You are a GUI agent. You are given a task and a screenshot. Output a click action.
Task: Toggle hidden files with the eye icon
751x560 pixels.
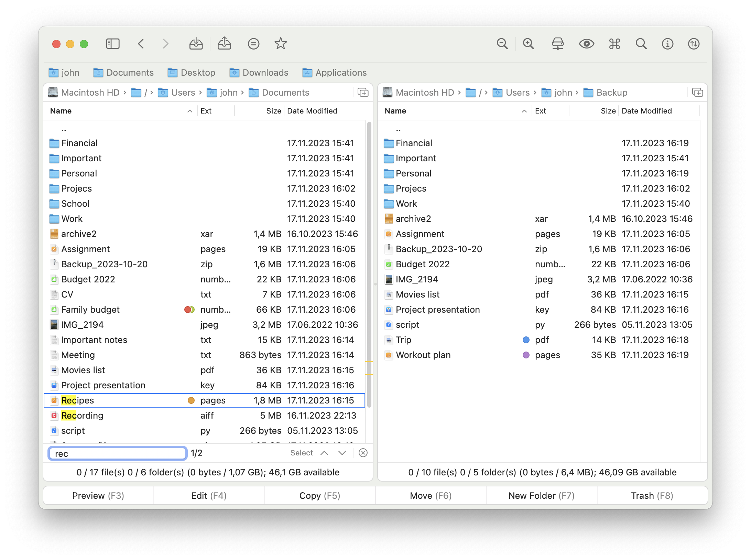587,44
